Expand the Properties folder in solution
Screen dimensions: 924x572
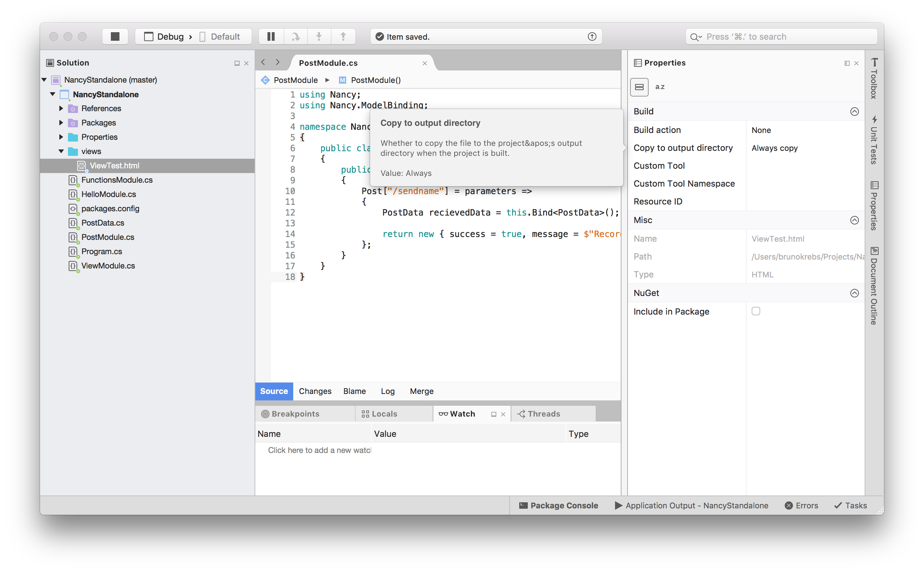(61, 137)
